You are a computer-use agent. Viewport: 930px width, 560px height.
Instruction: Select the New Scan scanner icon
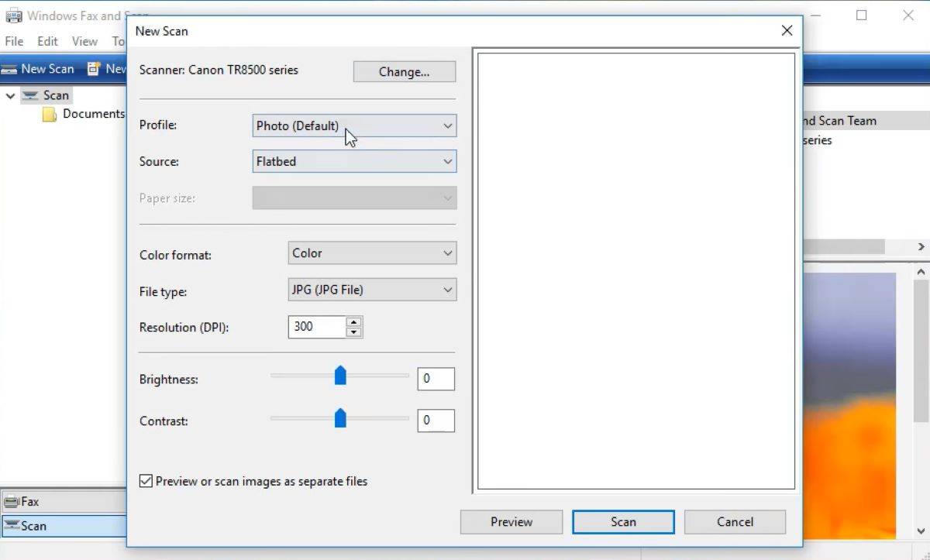pos(8,68)
